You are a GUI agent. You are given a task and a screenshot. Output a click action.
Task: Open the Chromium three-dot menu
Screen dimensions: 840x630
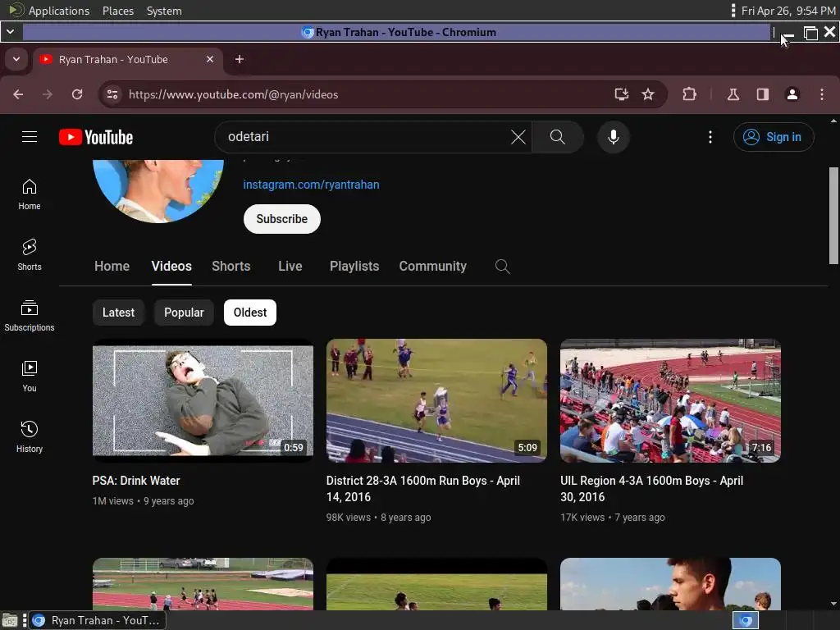coord(822,95)
